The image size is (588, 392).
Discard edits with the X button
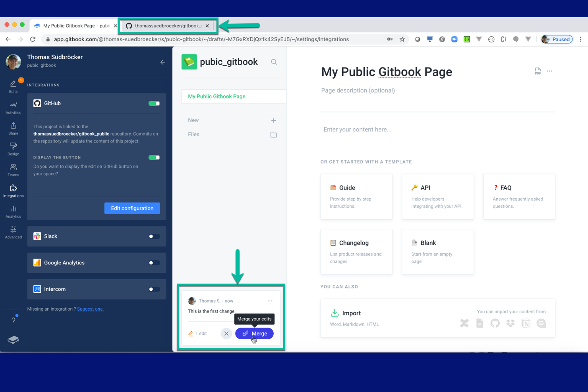226,334
